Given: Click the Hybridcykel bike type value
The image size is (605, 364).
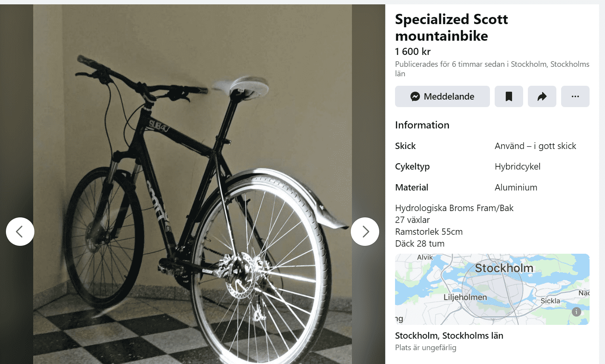Looking at the screenshot, I should pos(517,166).
